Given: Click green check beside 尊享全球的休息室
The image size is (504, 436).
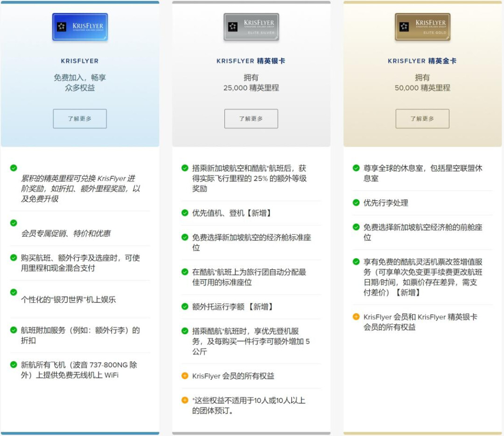Looking at the screenshot, I should [356, 168].
